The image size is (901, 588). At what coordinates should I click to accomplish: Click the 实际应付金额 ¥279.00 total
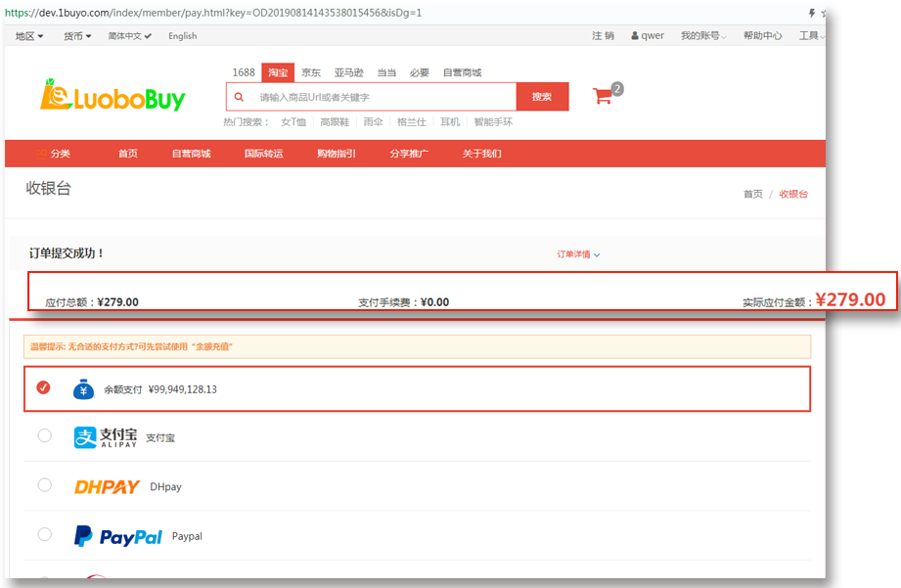814,300
